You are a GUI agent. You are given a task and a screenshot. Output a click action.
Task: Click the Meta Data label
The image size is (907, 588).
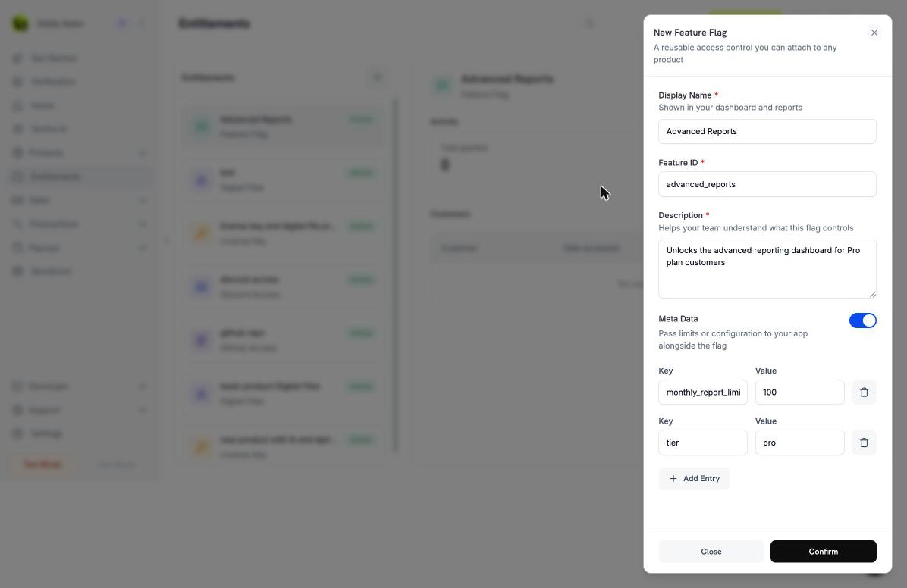point(678,318)
